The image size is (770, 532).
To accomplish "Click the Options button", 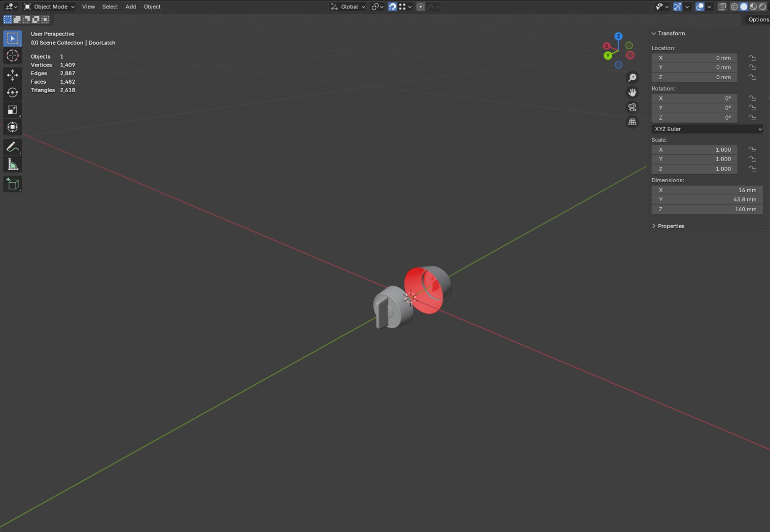I will [758, 20].
